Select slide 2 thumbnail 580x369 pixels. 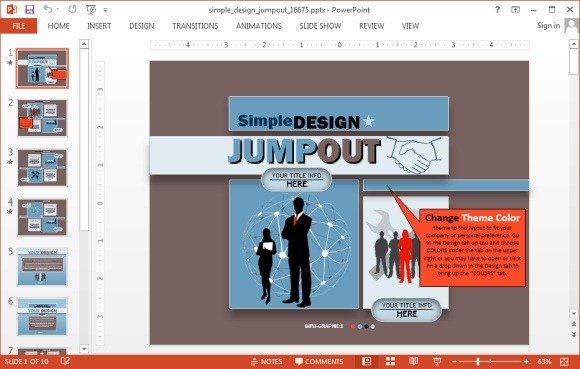(x=42, y=118)
